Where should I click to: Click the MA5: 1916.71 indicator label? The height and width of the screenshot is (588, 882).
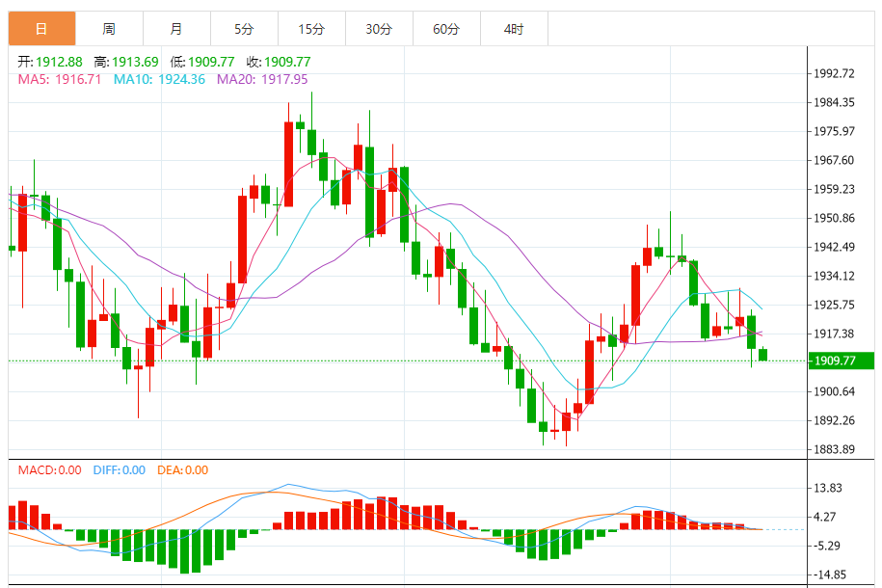click(x=60, y=79)
